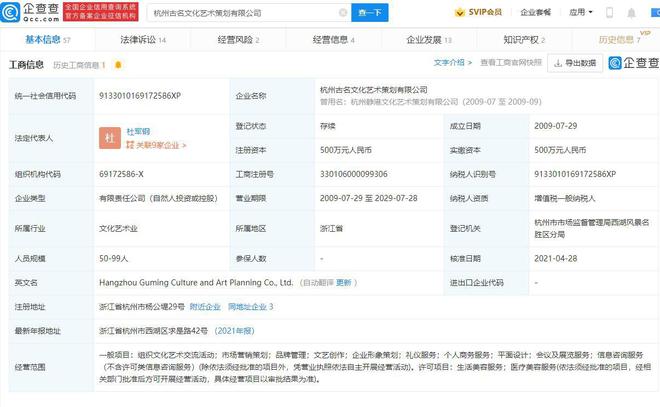This screenshot has height=407, width=660.
Task: Click (2021年报) label in address row
Action: [234, 331]
